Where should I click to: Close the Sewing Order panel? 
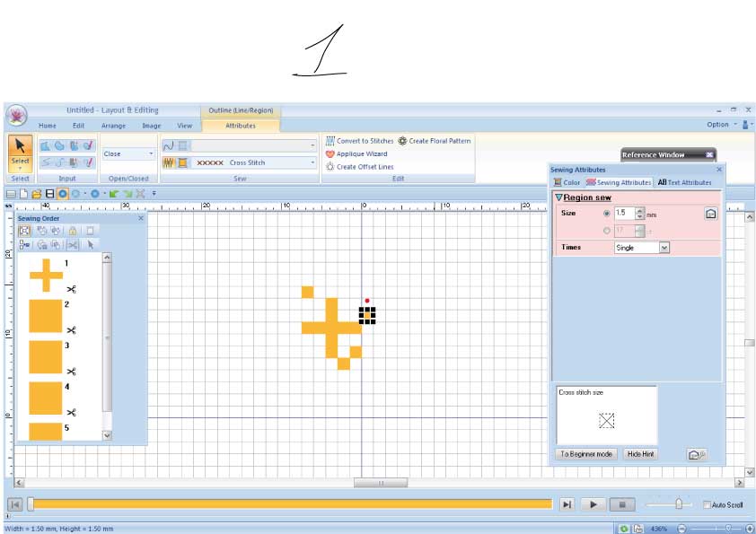[141, 218]
